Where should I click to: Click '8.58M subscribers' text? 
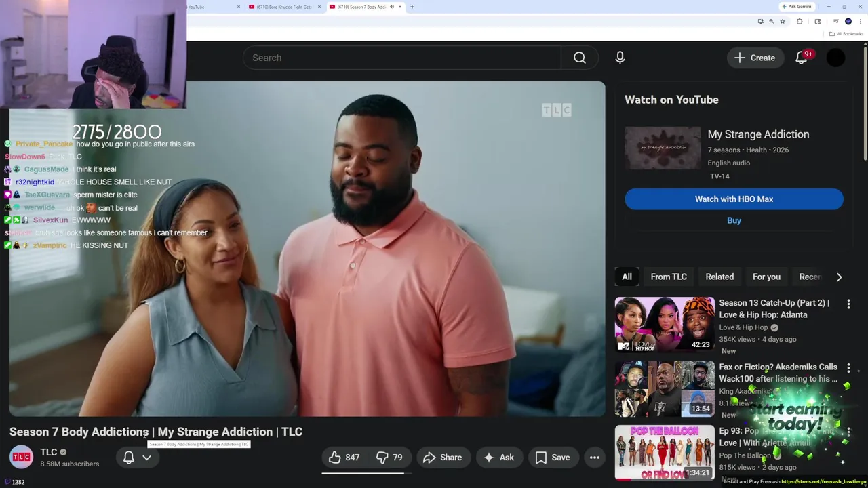(x=69, y=464)
